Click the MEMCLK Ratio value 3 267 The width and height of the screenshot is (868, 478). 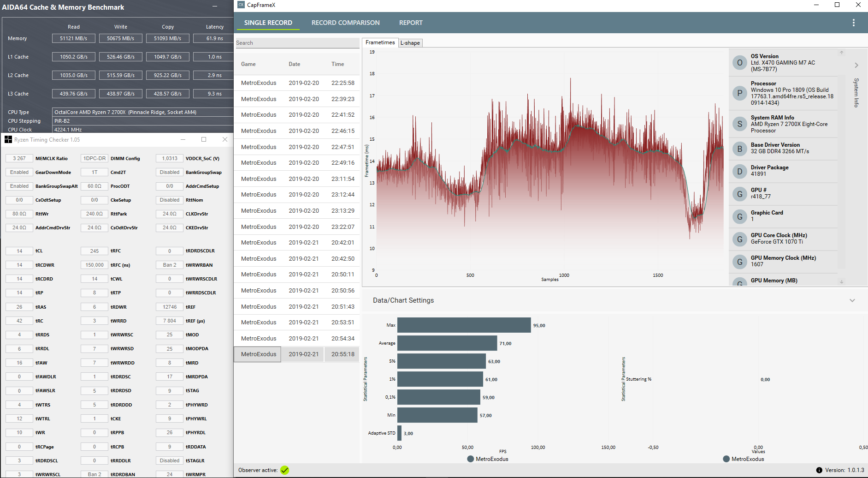pyautogui.click(x=19, y=158)
